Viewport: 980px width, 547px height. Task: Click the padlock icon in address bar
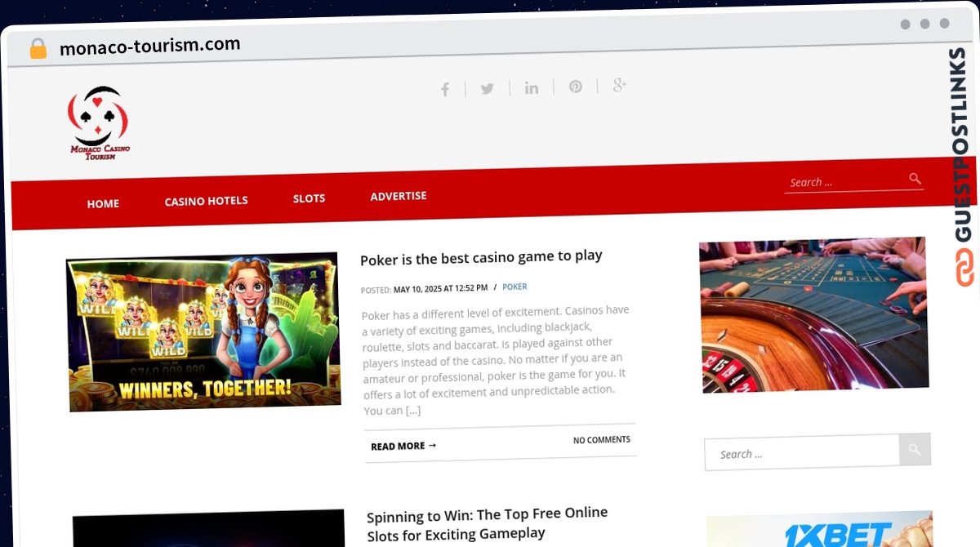(x=38, y=48)
